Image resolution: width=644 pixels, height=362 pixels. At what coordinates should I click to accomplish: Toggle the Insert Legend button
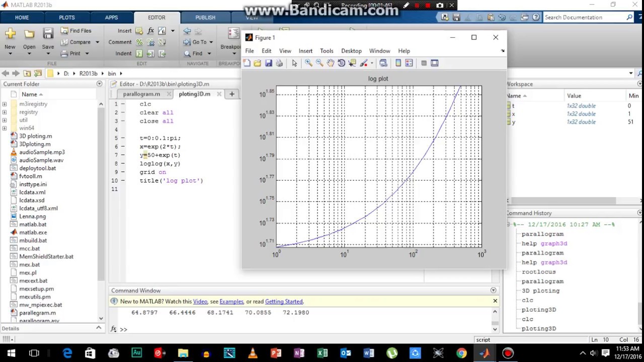[409, 63]
